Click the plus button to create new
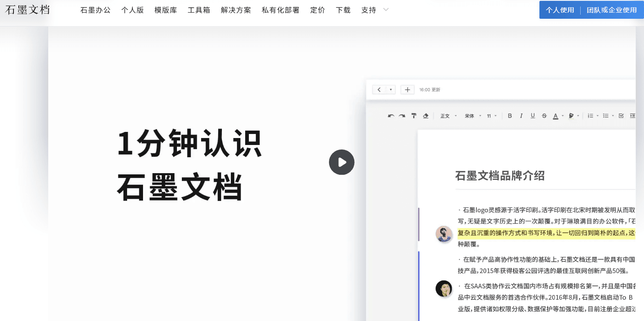644x321 pixels. pyautogui.click(x=407, y=89)
